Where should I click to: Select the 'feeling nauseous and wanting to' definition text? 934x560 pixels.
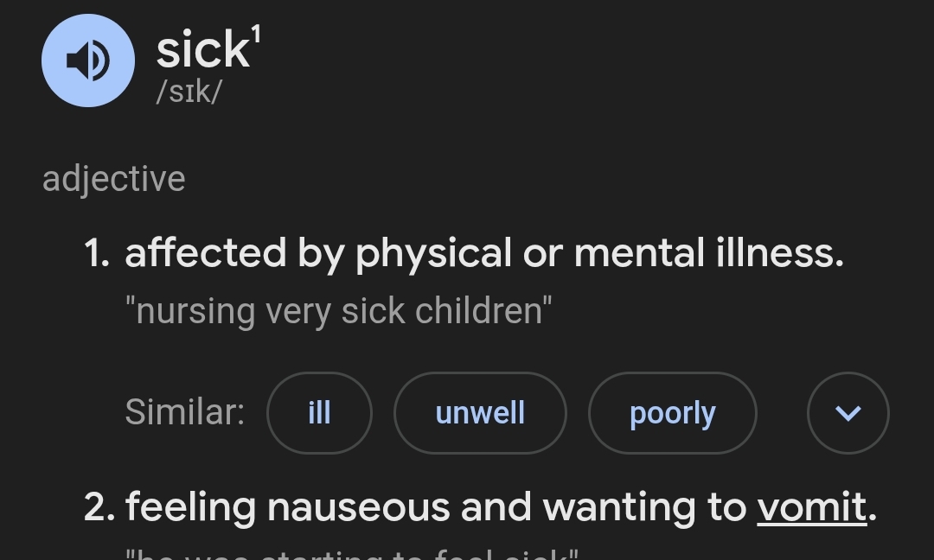435,507
